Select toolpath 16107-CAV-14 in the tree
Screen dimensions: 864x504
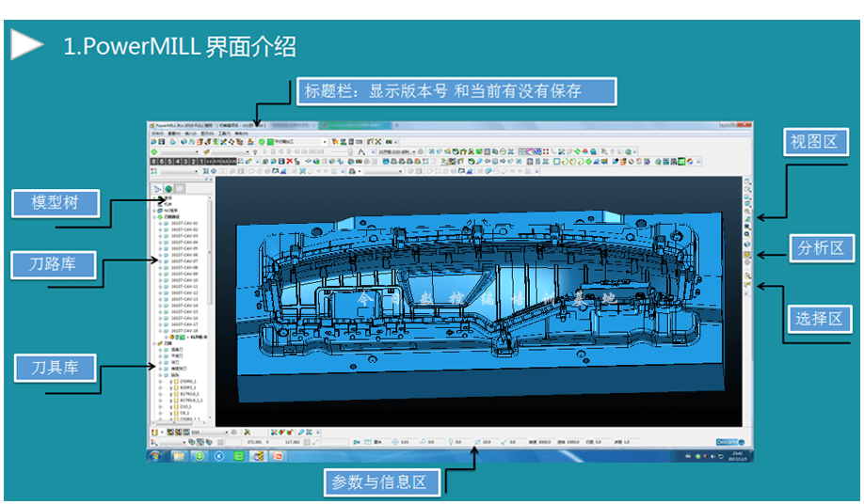[184, 306]
